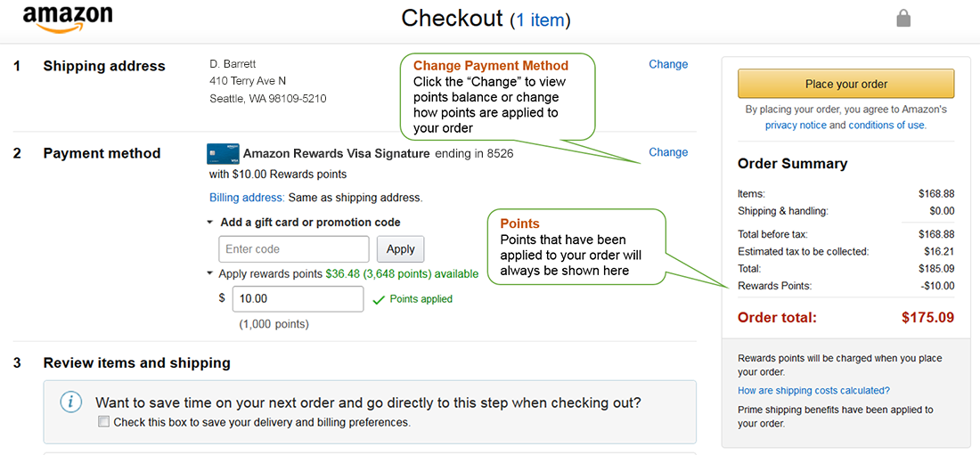The image size is (980, 455).
Task: Click the rewards points amount field
Action: [x=298, y=299]
